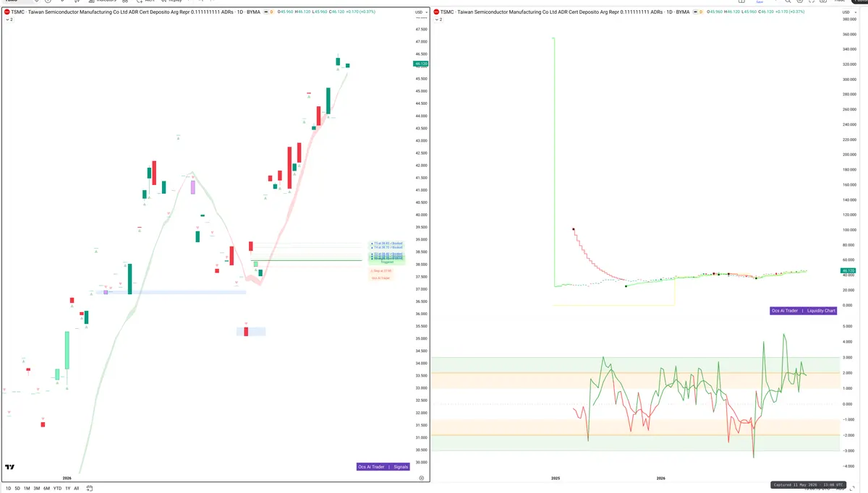This screenshot has height=493, width=868.
Task: Select the All time range
Action: pos(77,489)
